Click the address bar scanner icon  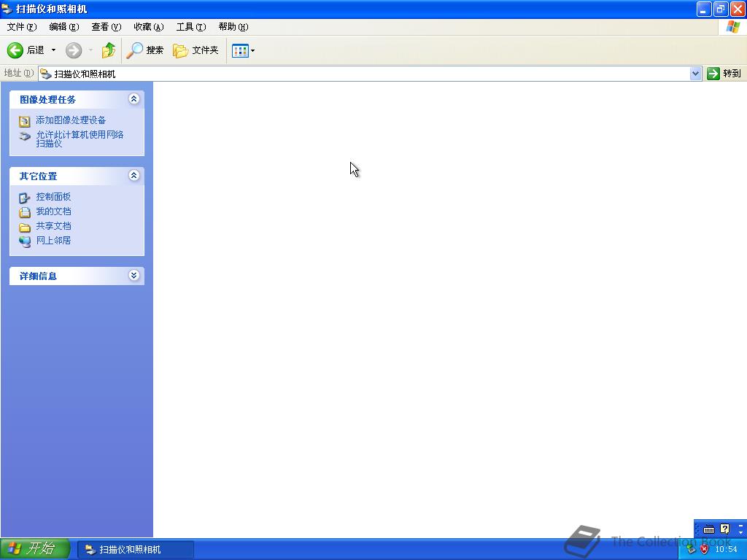coord(46,74)
